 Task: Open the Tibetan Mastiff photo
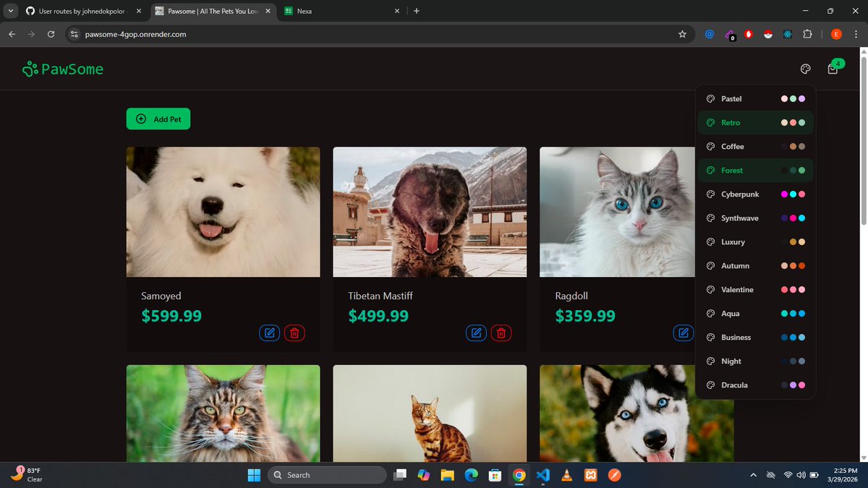tap(430, 212)
